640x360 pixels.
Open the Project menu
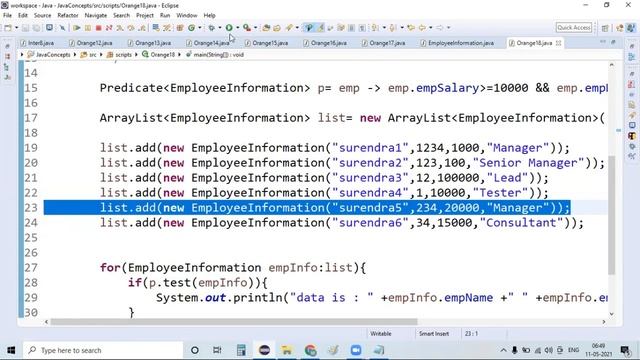pyautogui.click(x=145, y=15)
